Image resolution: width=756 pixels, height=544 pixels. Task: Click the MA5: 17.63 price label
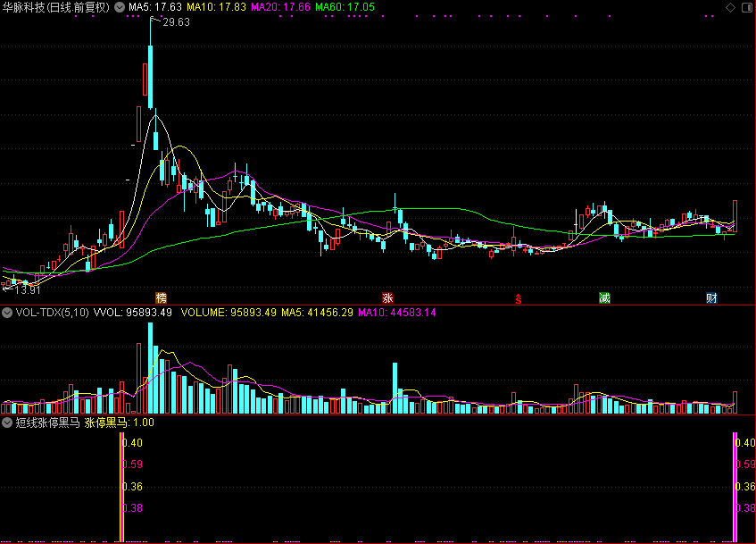155,7
